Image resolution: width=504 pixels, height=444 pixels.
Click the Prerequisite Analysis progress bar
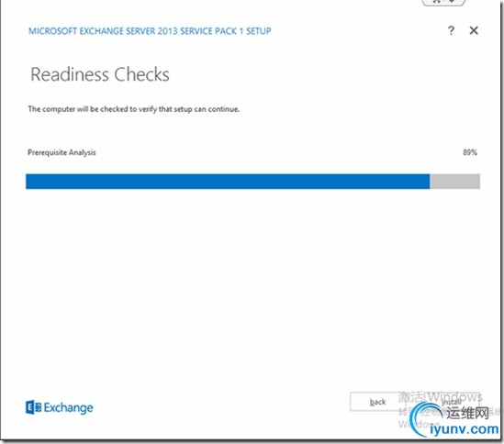coord(253,182)
